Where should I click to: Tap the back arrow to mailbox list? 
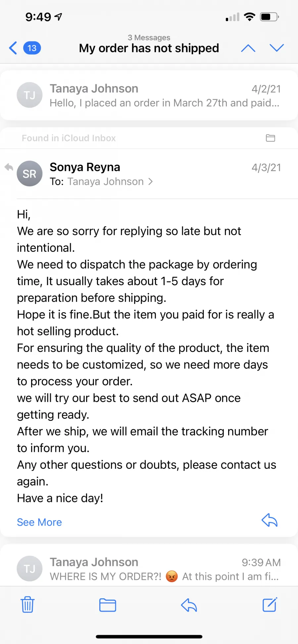pyautogui.click(x=13, y=48)
